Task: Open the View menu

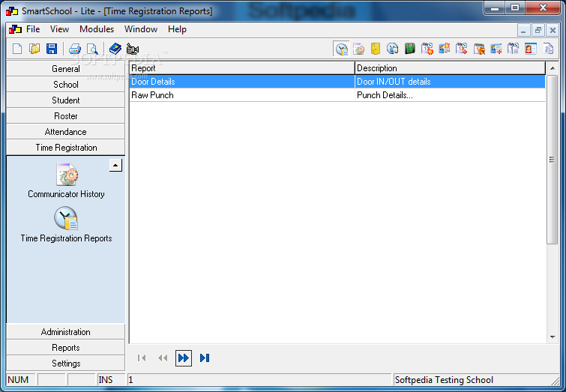Action: click(x=59, y=29)
